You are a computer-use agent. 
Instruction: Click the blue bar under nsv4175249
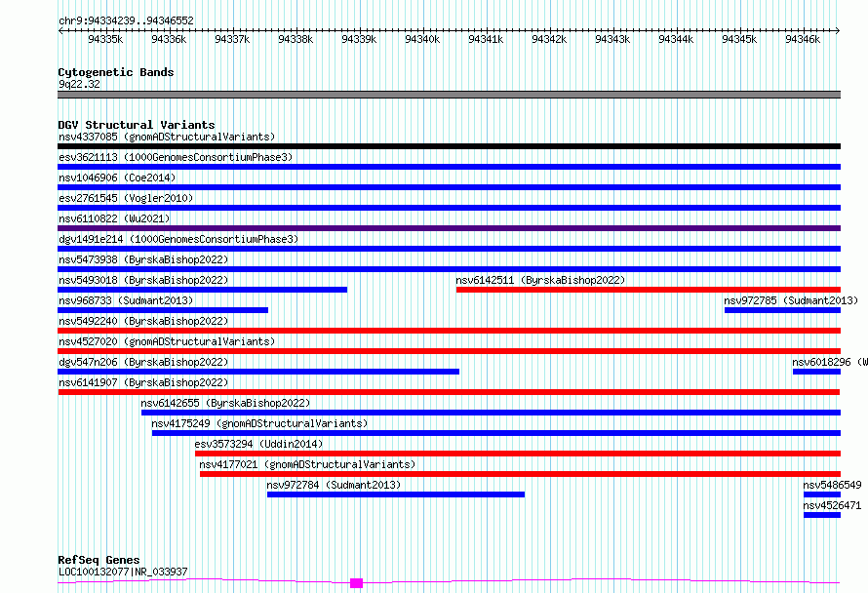click(x=496, y=433)
